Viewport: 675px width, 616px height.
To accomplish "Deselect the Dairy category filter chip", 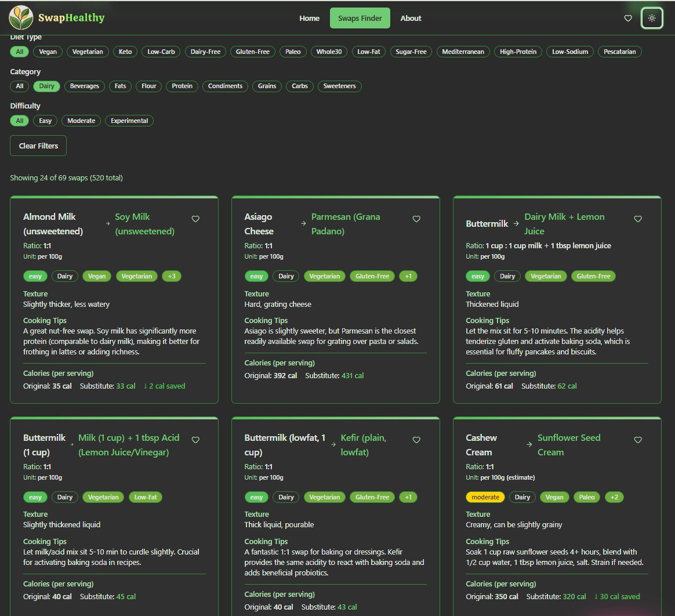I will [46, 86].
